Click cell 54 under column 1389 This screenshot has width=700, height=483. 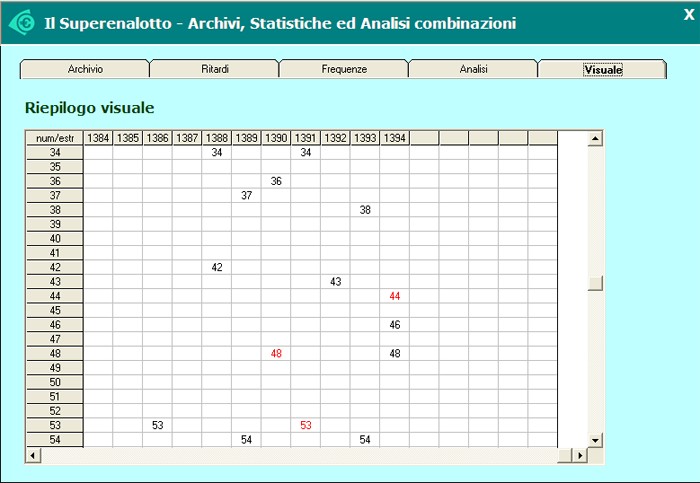coord(246,440)
